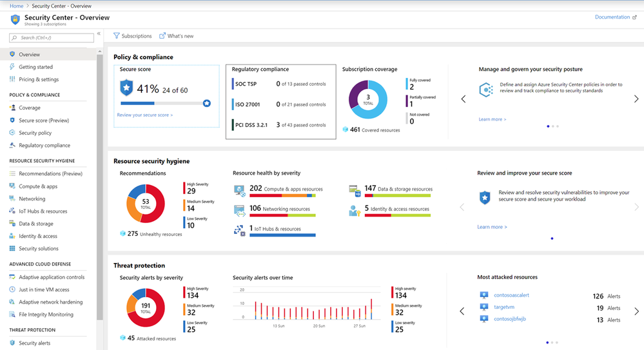Click the Security policy gear icon
Screen dimensions: 644x350
pos(12,133)
